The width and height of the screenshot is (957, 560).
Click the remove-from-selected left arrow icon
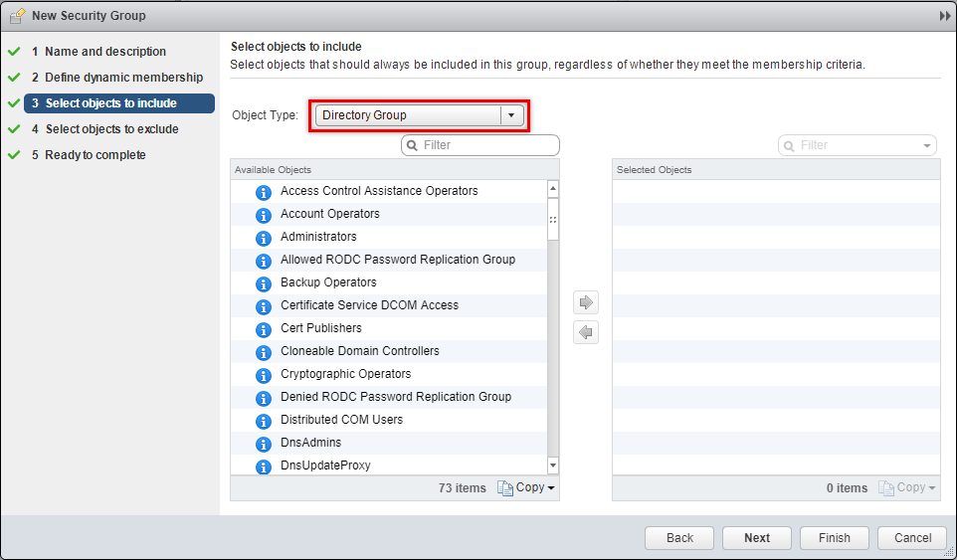(x=586, y=332)
